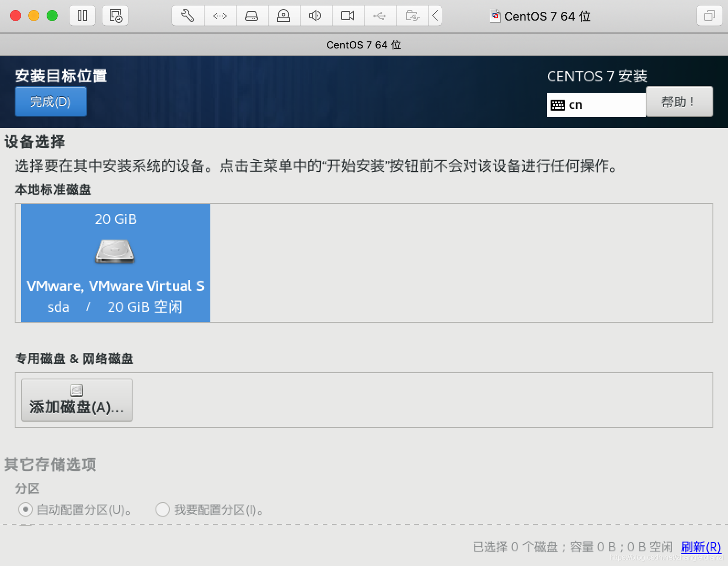Image resolution: width=728 pixels, height=566 pixels.
Task: Click the camera toolbar icon
Action: tap(348, 16)
